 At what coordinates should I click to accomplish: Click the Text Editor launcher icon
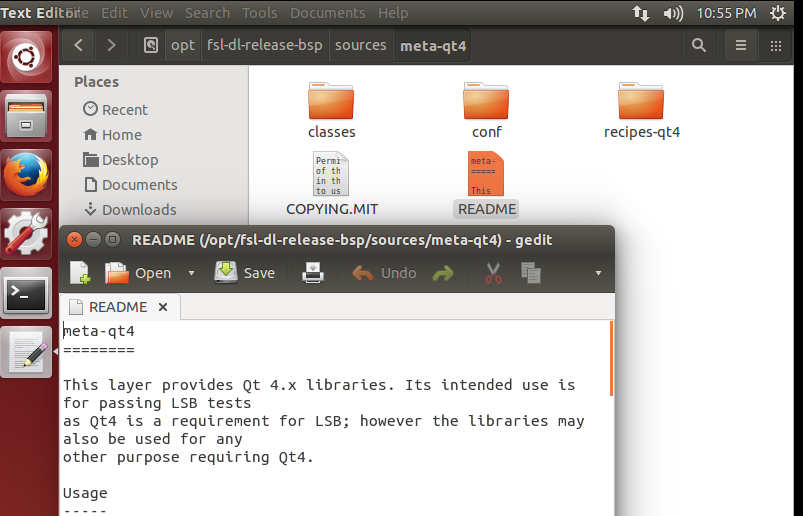pyautogui.click(x=26, y=352)
